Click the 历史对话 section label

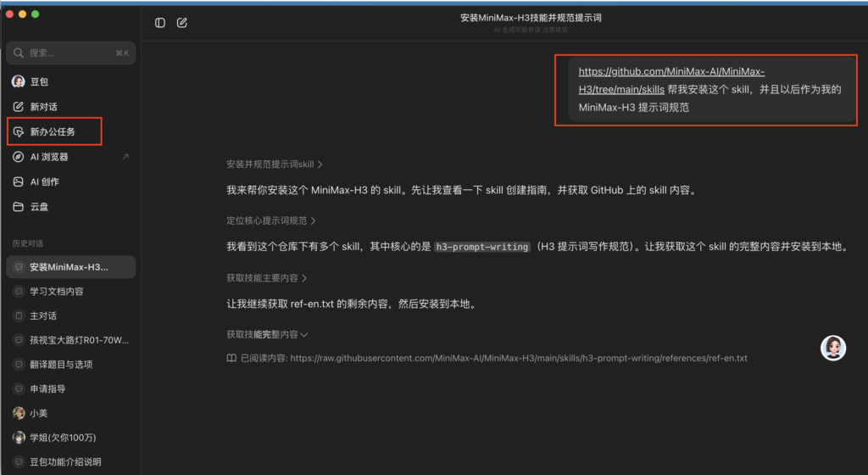[28, 243]
